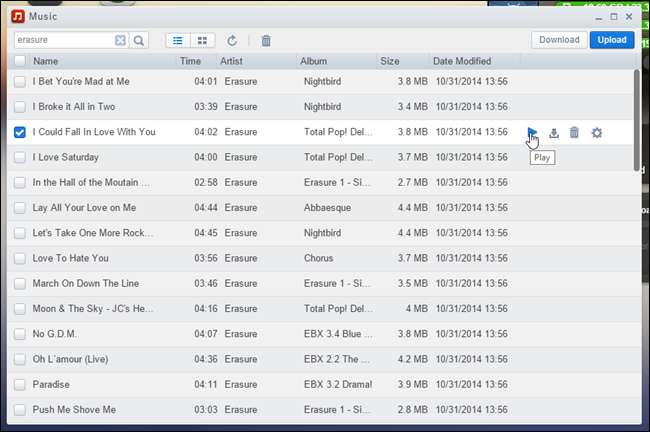Click the 04:44 time value

(x=206, y=208)
